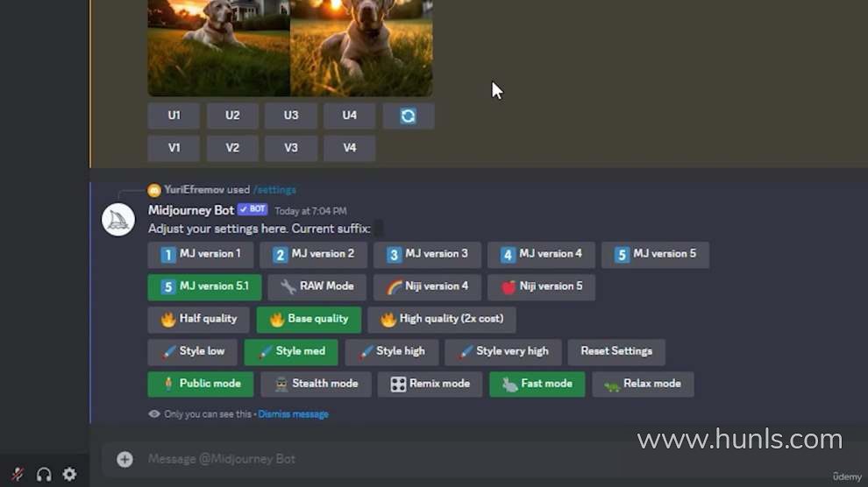This screenshot has height=487, width=868.
Task: Click the Today at 7:04 PM timestamp
Action: 310,211
